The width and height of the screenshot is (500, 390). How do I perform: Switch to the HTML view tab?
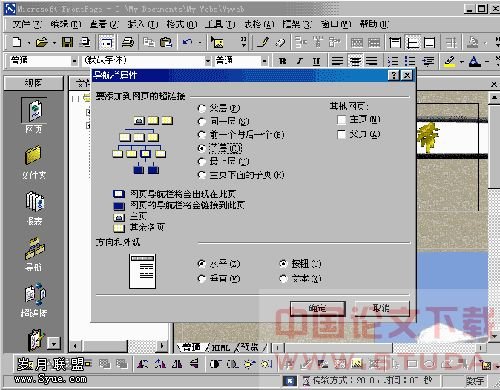[221, 348]
